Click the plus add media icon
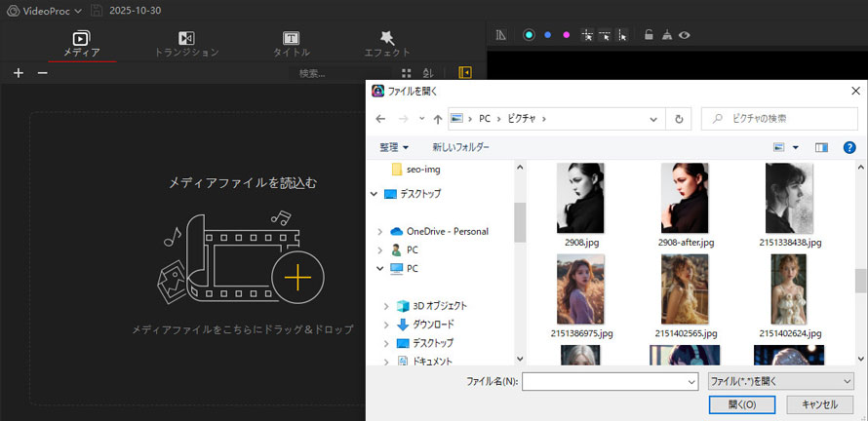Image resolution: width=868 pixels, height=421 pixels. coord(19,73)
